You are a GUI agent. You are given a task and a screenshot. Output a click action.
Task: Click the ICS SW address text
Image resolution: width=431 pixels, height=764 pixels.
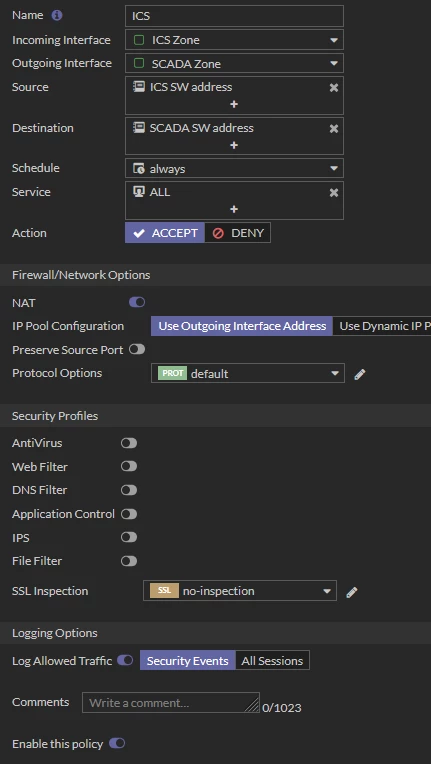coord(191,87)
